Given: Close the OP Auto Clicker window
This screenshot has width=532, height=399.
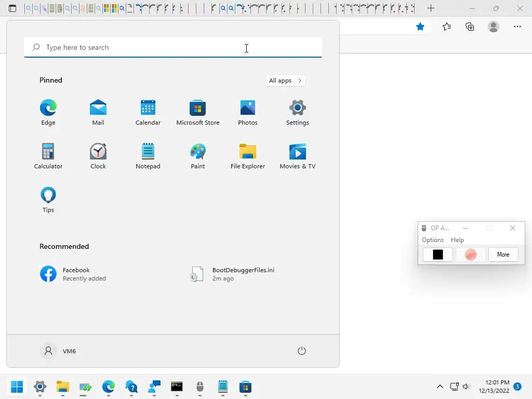Looking at the screenshot, I should pyautogui.click(x=513, y=228).
